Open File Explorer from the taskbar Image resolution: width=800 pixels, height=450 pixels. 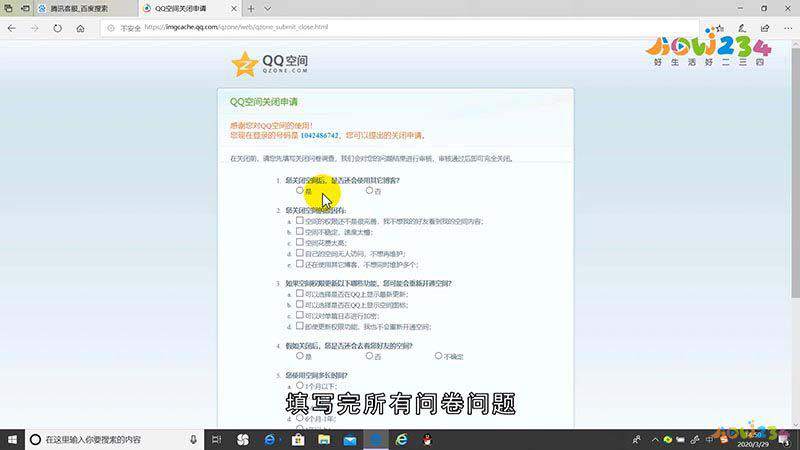[324, 439]
